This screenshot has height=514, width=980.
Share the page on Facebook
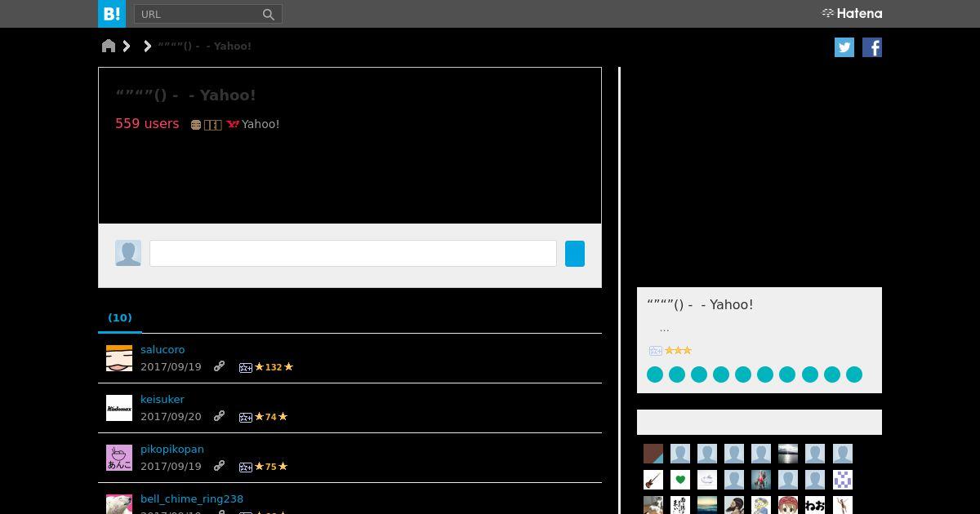(x=872, y=47)
